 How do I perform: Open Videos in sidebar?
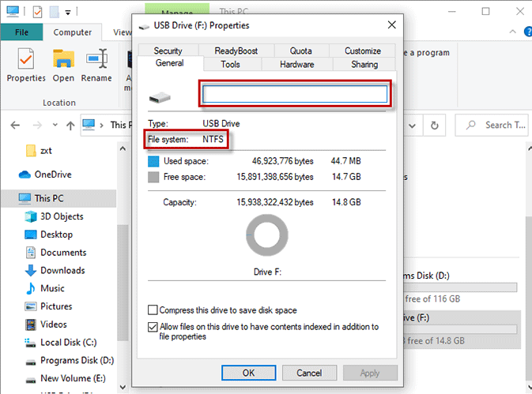click(x=46, y=325)
